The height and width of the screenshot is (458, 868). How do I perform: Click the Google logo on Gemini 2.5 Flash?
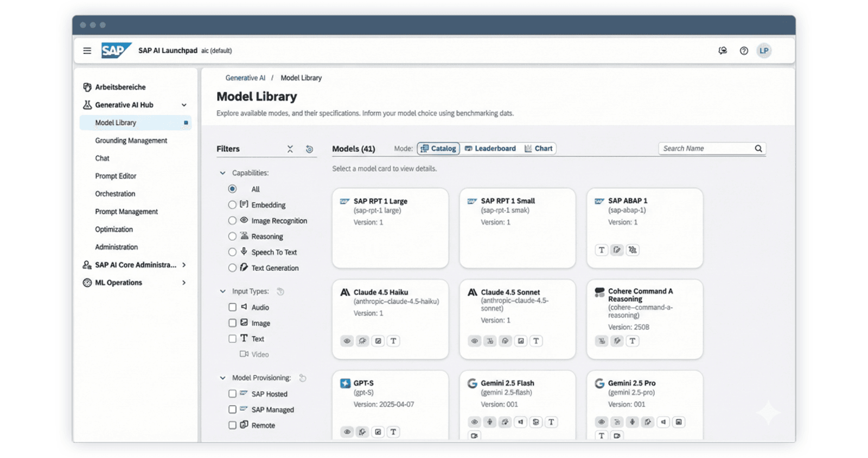[x=472, y=383]
